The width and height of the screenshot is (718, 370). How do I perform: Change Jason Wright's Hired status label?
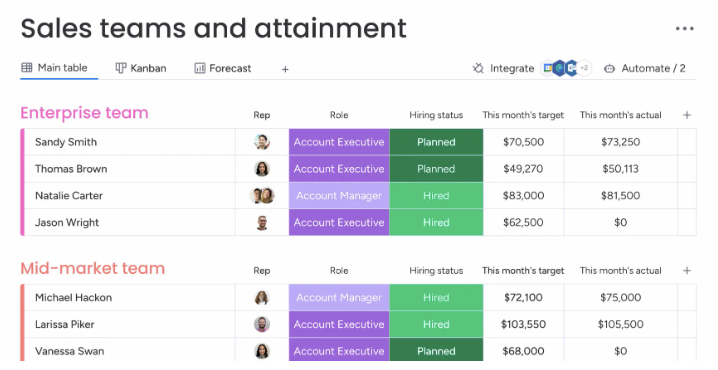pyautogui.click(x=436, y=223)
